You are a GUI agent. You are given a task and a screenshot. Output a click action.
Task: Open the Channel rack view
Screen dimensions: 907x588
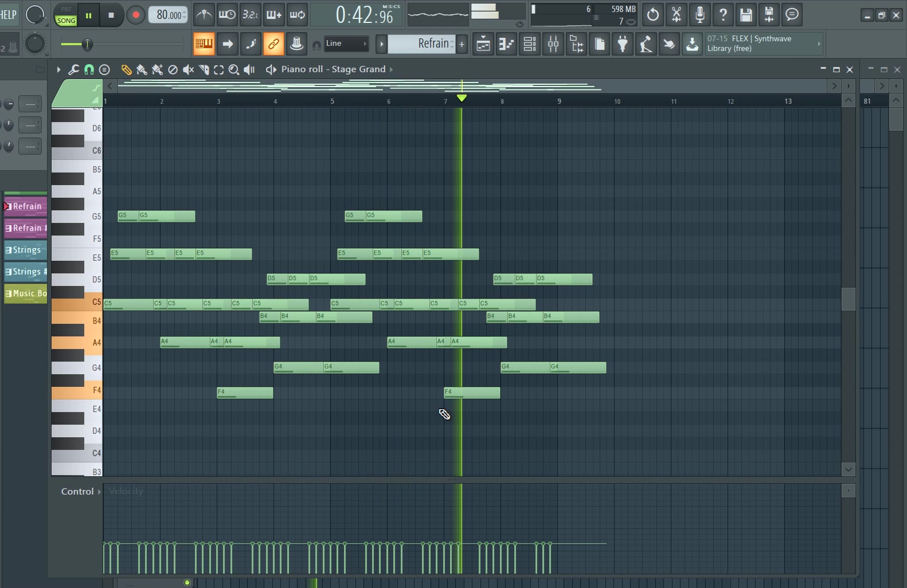[530, 44]
